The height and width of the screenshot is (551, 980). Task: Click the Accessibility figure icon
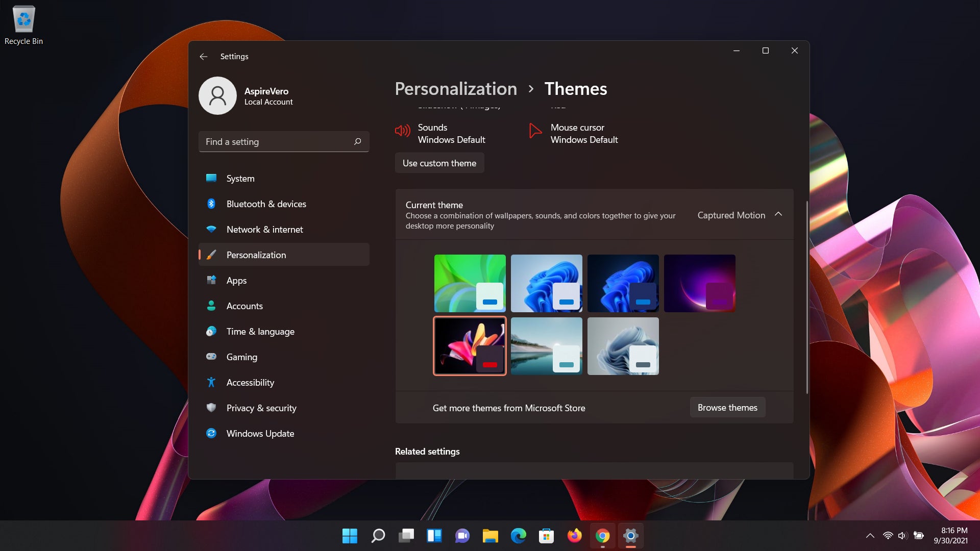coord(211,382)
